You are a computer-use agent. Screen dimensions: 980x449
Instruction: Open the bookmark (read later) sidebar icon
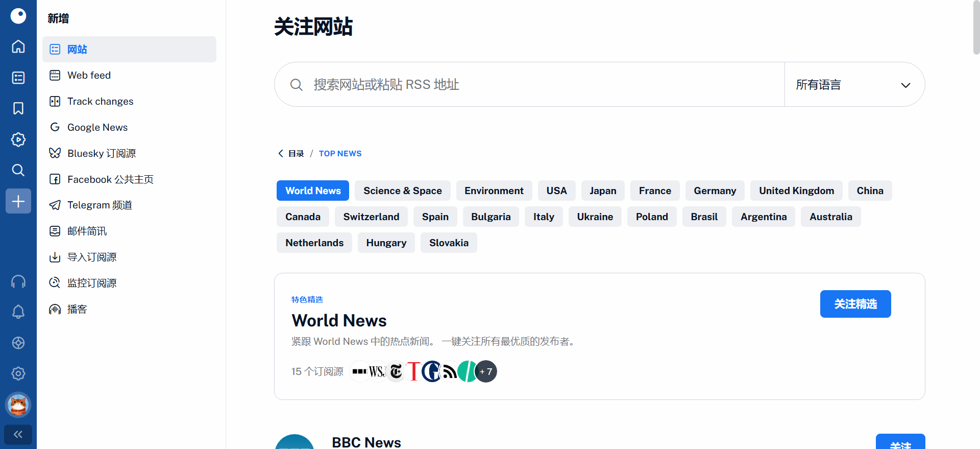pos(18,108)
